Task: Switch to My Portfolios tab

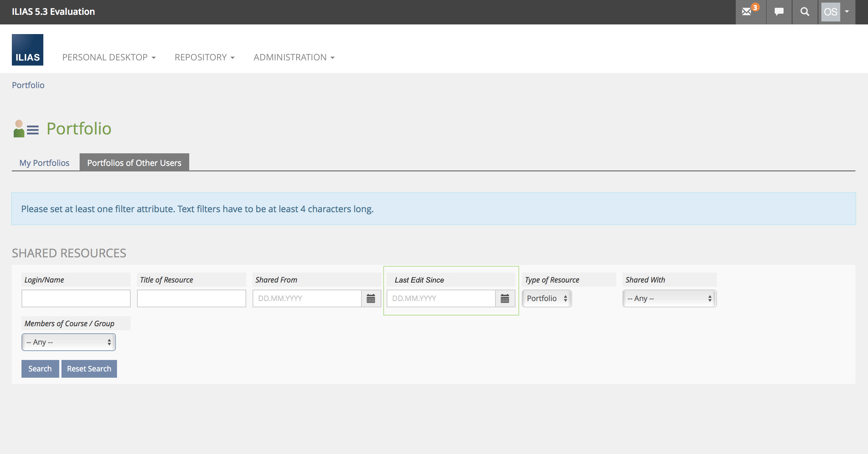Action: click(44, 163)
